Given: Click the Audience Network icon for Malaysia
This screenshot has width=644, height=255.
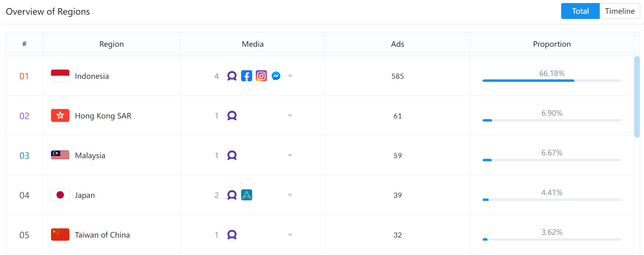Looking at the screenshot, I should click(232, 155).
